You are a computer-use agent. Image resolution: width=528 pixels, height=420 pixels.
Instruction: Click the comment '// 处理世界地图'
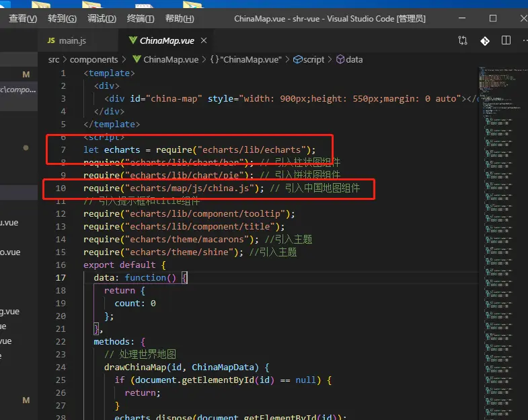(x=140, y=355)
